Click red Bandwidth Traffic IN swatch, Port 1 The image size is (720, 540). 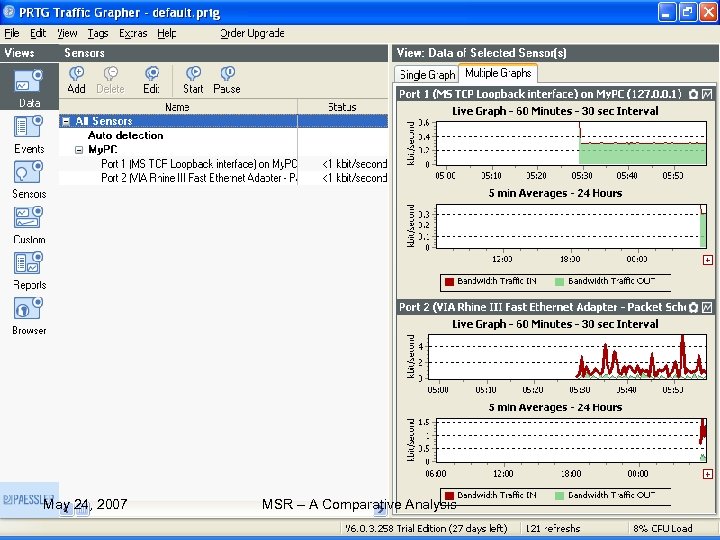450,281
